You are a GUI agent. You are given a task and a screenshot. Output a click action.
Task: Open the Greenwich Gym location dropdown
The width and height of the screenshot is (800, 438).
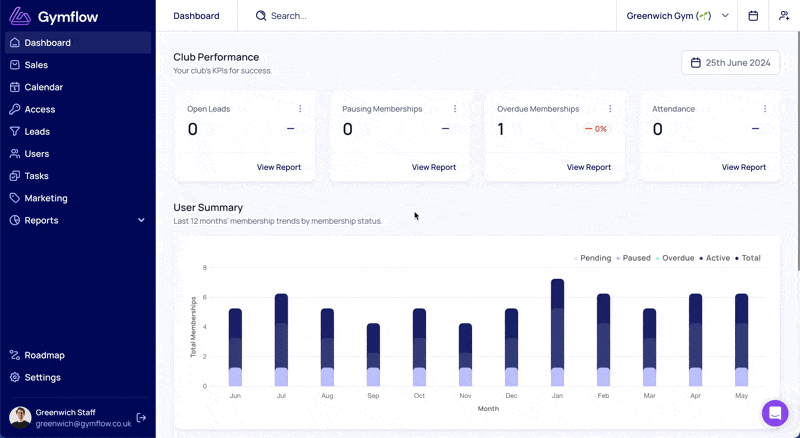click(x=677, y=16)
